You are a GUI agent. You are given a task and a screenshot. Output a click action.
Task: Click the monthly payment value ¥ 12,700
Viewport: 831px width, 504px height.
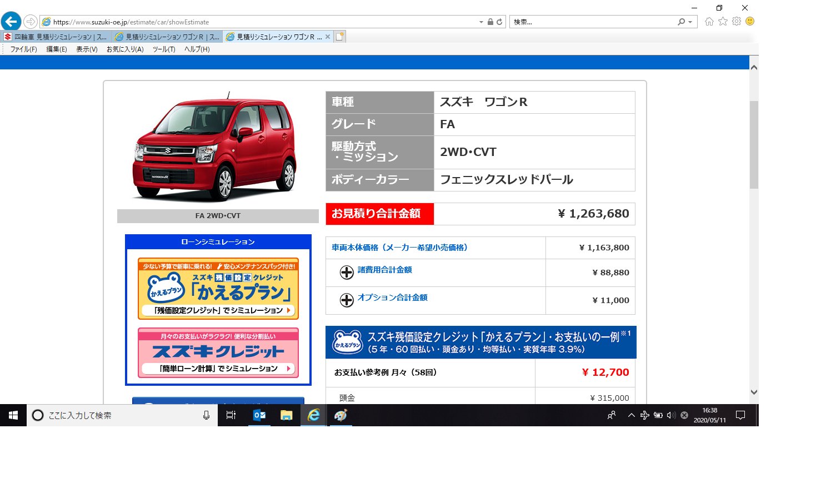point(605,372)
